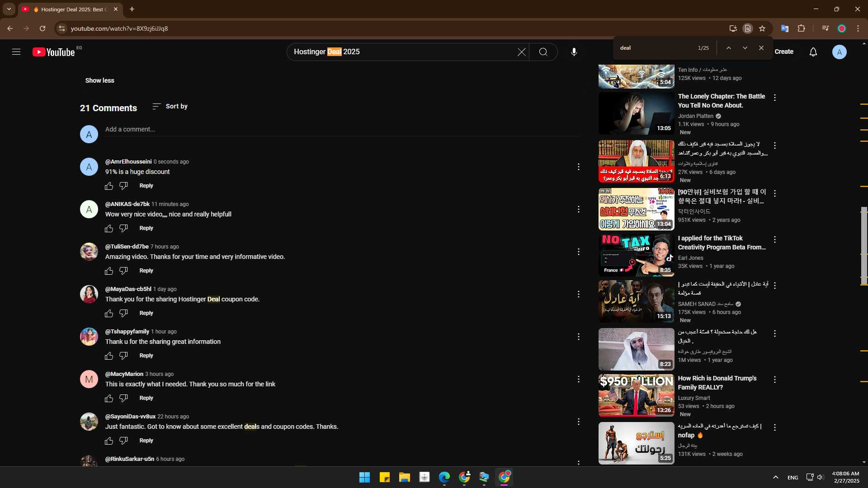The width and height of the screenshot is (868, 488).
Task: Click the page vertical scrollbar thumb
Action: (864, 246)
